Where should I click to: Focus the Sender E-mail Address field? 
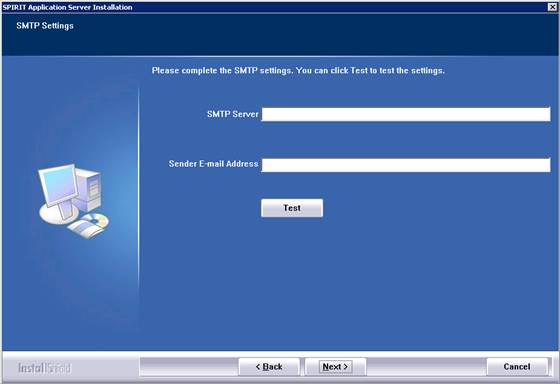(406, 165)
